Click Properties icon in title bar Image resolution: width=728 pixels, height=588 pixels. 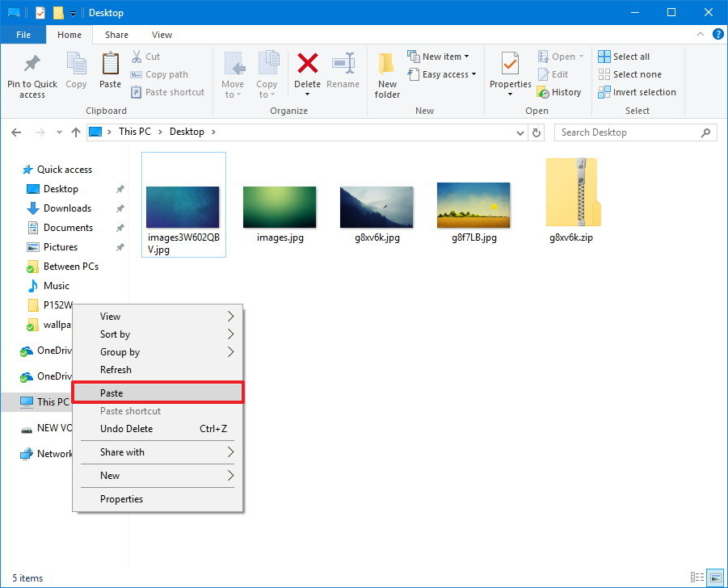coord(40,13)
